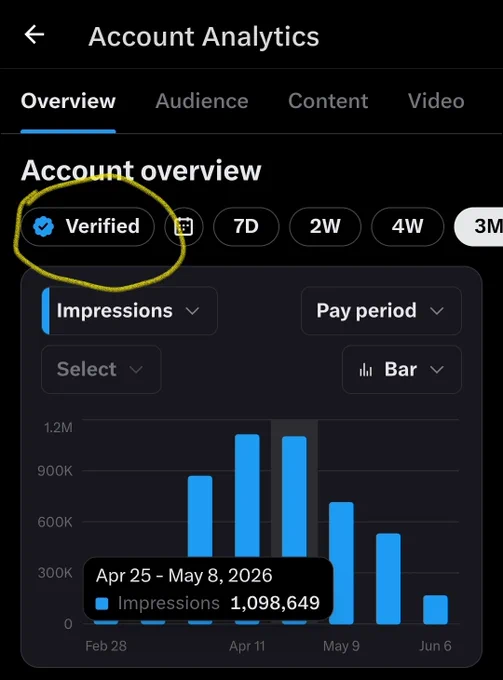Viewport: 503px width, 680px height.
Task: Open the Video tab
Action: point(436,101)
